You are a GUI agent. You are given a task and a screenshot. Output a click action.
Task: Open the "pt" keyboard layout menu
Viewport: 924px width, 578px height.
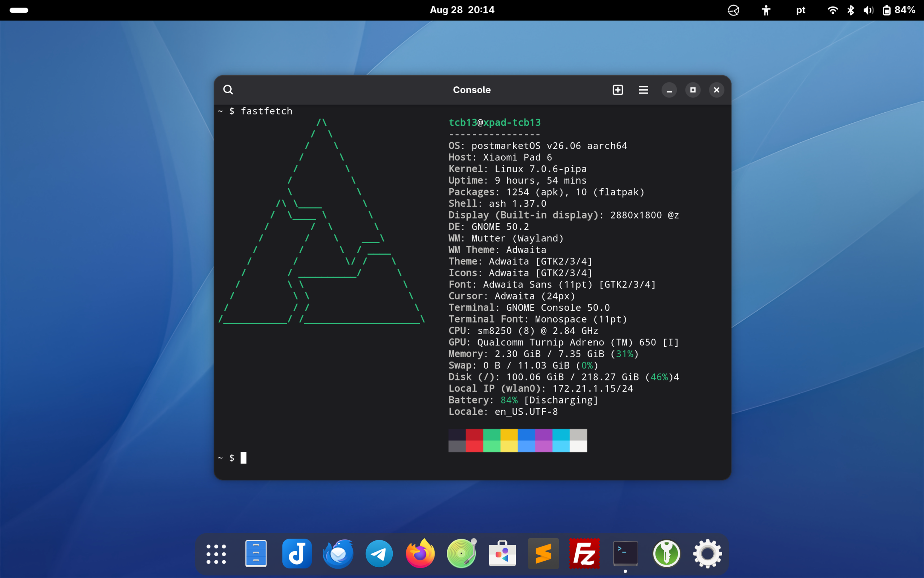(x=801, y=10)
